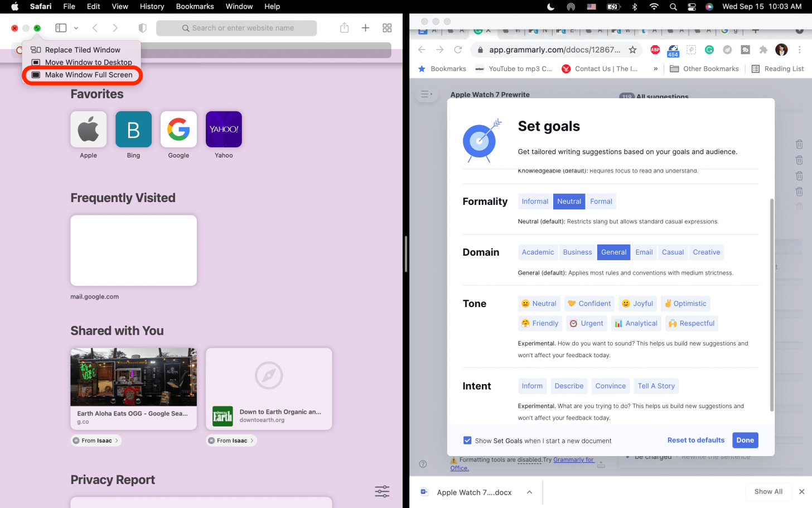
Task: Click the Adblock Plus extension icon
Action: pyautogui.click(x=655, y=50)
